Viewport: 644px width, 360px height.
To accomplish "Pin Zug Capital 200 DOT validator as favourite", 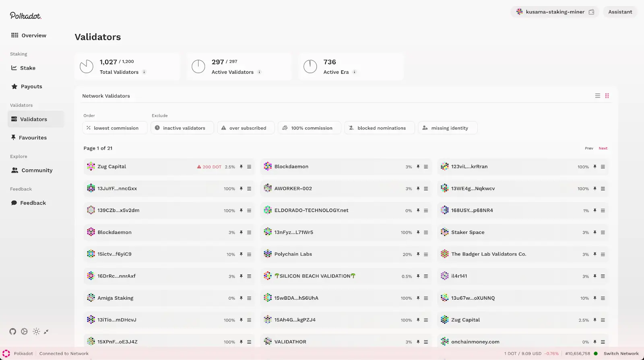I will coord(241,167).
